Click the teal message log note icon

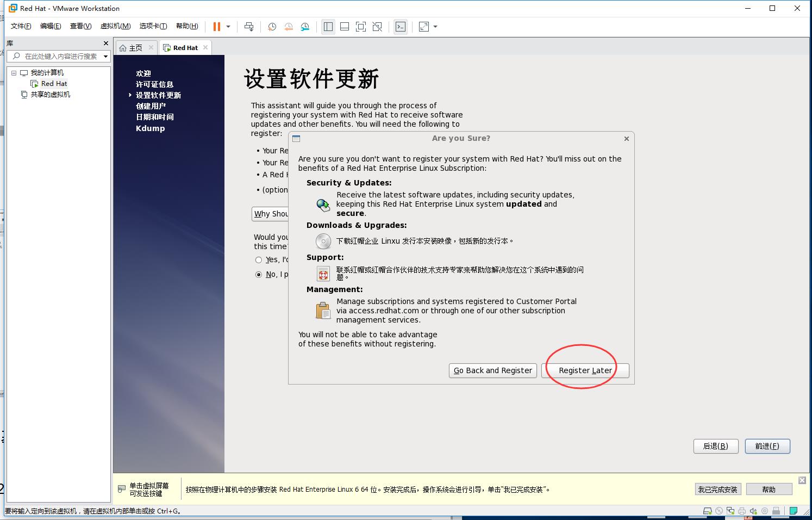coord(794,511)
